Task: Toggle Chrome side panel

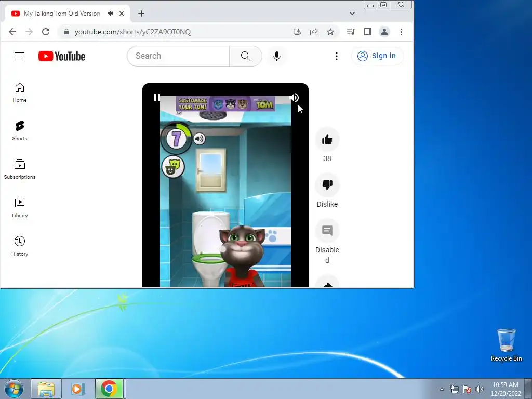Action: [367, 32]
